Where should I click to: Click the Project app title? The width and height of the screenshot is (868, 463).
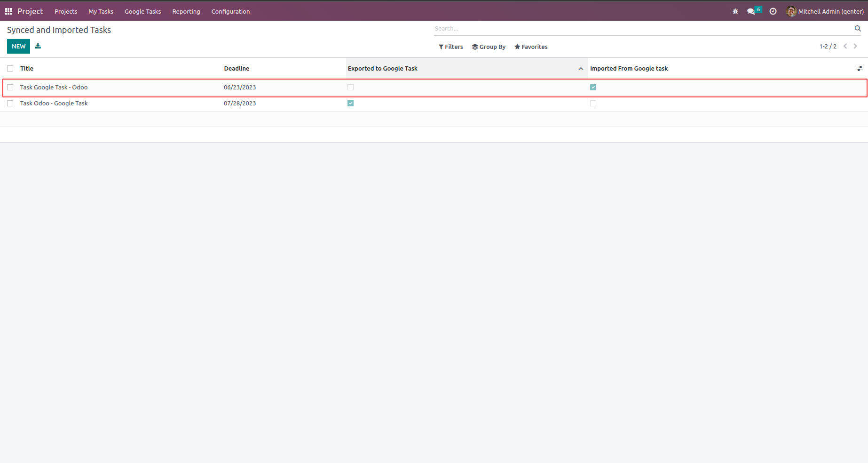30,11
